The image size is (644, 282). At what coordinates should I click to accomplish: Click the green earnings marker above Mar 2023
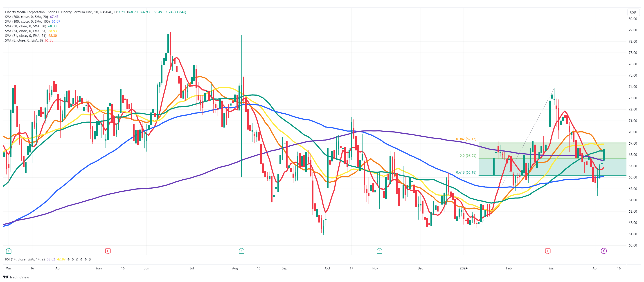[x=9, y=251]
